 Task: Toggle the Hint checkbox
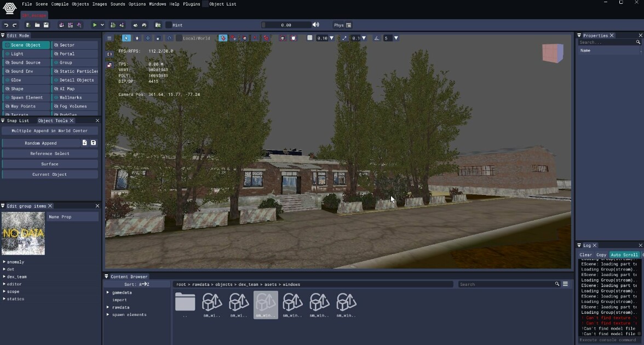[x=169, y=25]
